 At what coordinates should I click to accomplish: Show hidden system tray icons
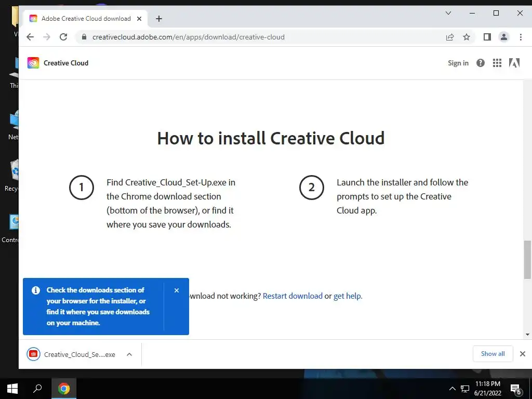click(x=453, y=389)
